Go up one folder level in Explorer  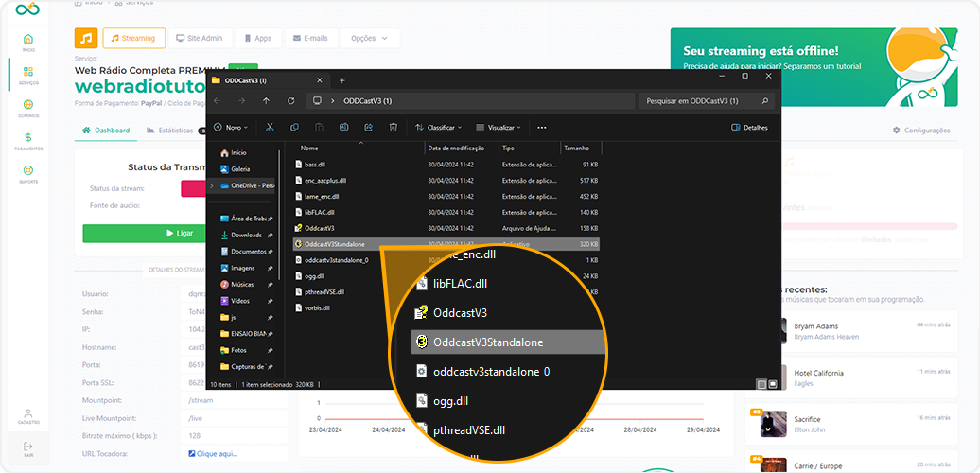[266, 100]
